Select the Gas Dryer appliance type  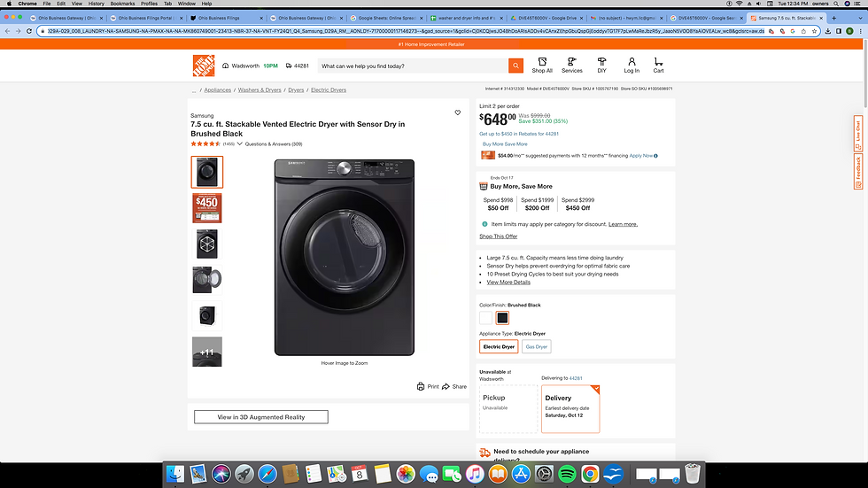[536, 347]
